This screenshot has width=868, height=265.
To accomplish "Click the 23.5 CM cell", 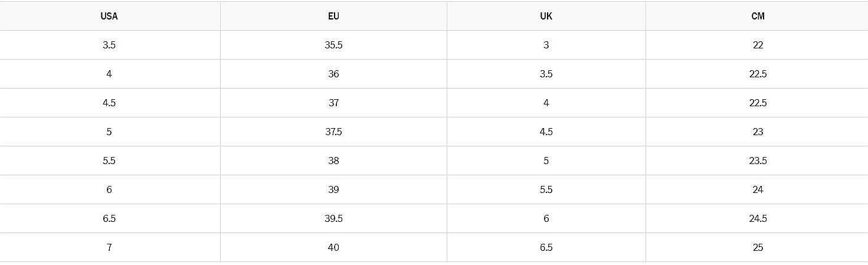I will [x=758, y=161].
